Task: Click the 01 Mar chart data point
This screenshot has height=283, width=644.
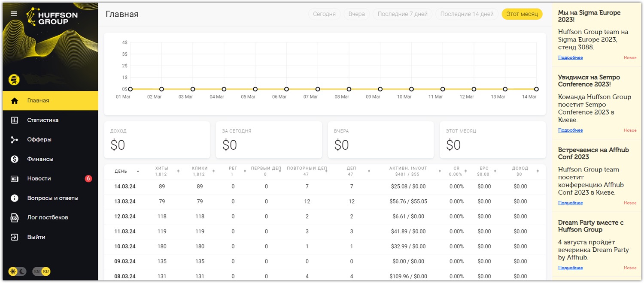Action: click(130, 89)
